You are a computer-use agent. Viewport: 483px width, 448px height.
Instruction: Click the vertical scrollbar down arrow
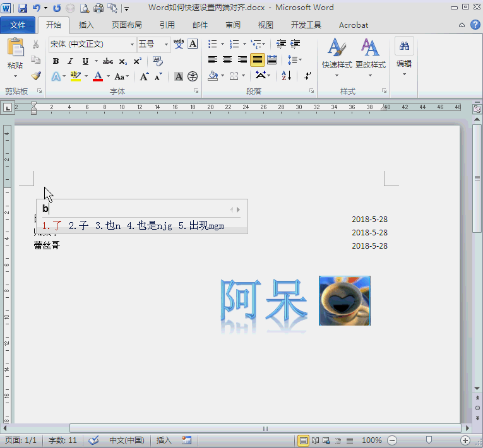pyautogui.click(x=477, y=388)
